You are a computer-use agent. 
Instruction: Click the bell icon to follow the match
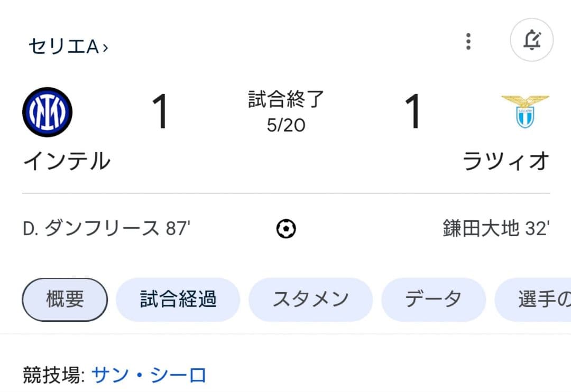coord(532,40)
